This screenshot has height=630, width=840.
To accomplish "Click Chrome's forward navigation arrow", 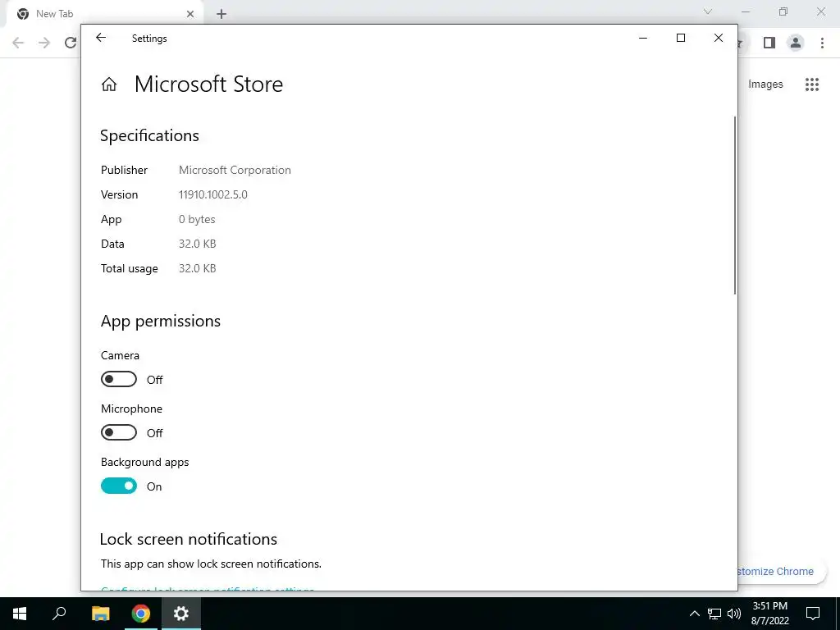I will tap(44, 43).
